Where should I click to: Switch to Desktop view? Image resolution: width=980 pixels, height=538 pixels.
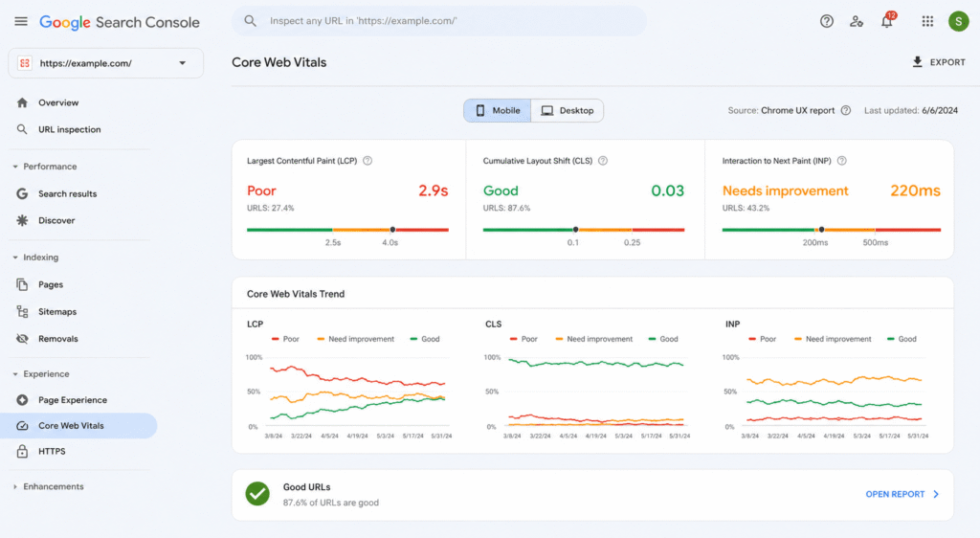click(568, 111)
